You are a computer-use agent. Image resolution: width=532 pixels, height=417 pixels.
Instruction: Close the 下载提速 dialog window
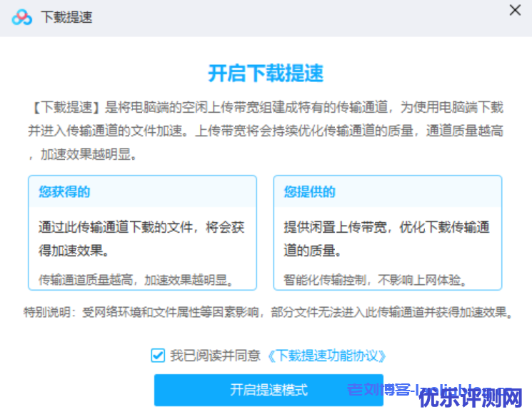point(515,10)
